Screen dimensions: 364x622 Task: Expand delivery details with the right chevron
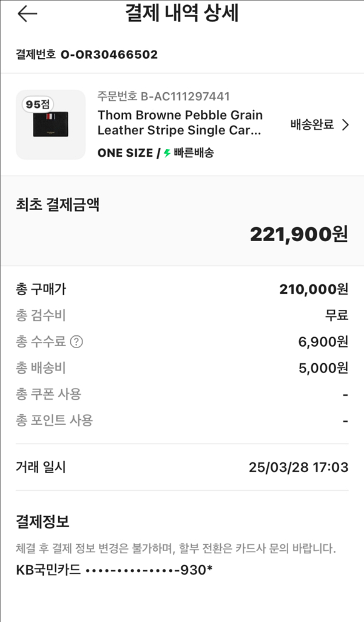(346, 125)
